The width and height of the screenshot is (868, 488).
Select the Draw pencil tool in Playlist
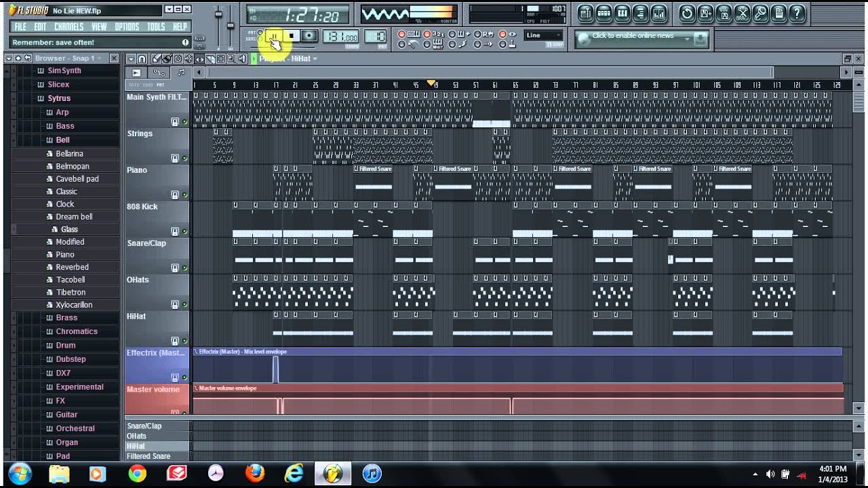[x=157, y=59]
